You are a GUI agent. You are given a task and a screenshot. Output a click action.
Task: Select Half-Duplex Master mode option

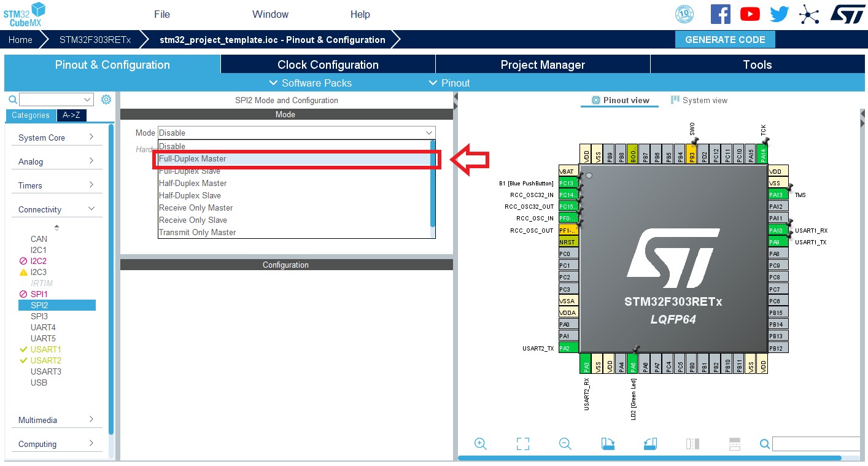pyautogui.click(x=295, y=183)
